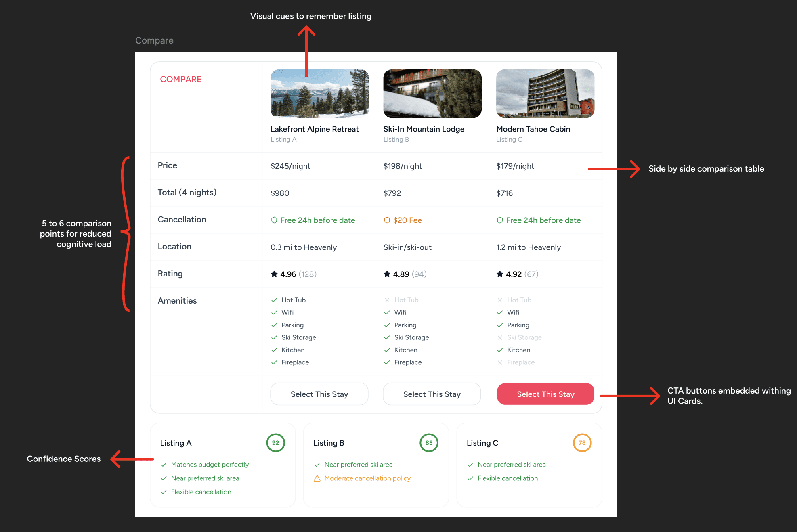Click the orange shield icon next to $20 Fee
Viewport: 797px width, 532px height.
tap(387, 220)
